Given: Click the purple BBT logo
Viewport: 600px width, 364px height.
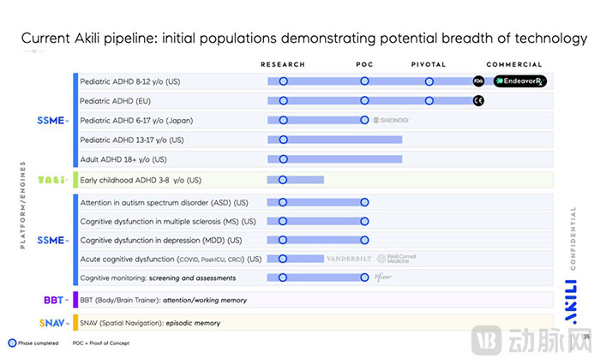Looking at the screenshot, I should (x=53, y=300).
